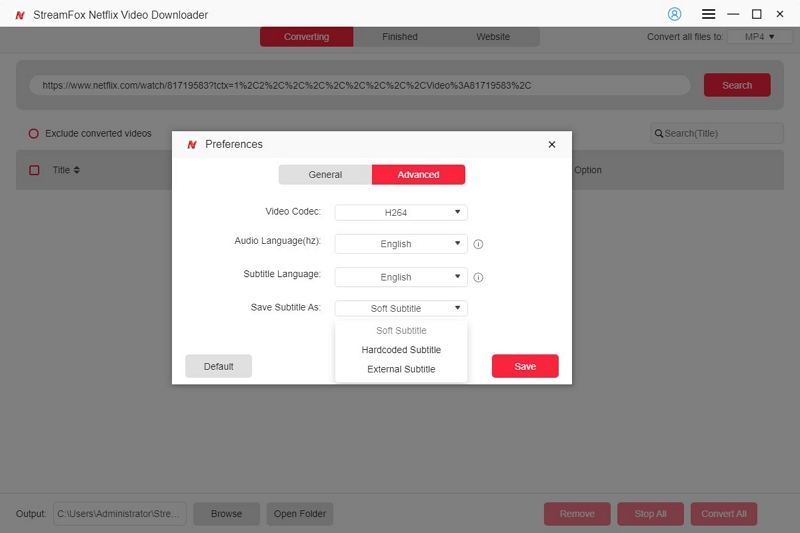Click the Option column header
Screen dimensions: 800x533
588,170
